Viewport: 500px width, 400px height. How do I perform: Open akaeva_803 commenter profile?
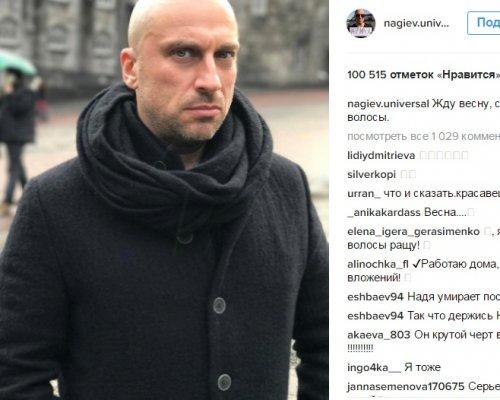[379, 335]
